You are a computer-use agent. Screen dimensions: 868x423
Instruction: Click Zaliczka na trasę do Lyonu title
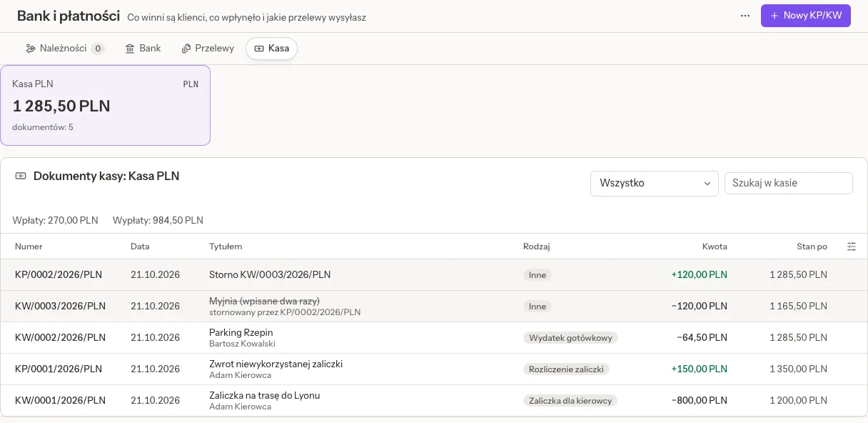265,396
